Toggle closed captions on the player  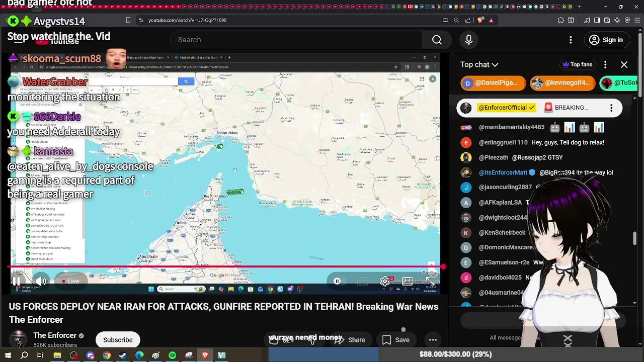(x=362, y=281)
